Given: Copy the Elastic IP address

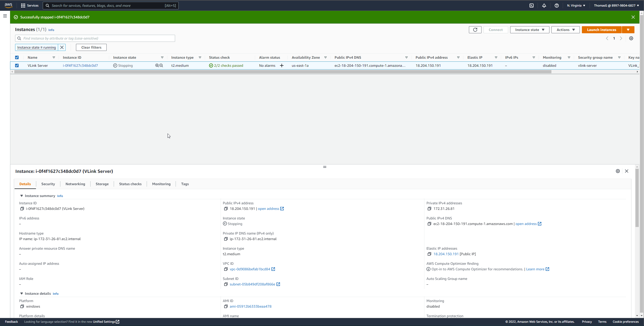Looking at the screenshot, I should 429,254.
